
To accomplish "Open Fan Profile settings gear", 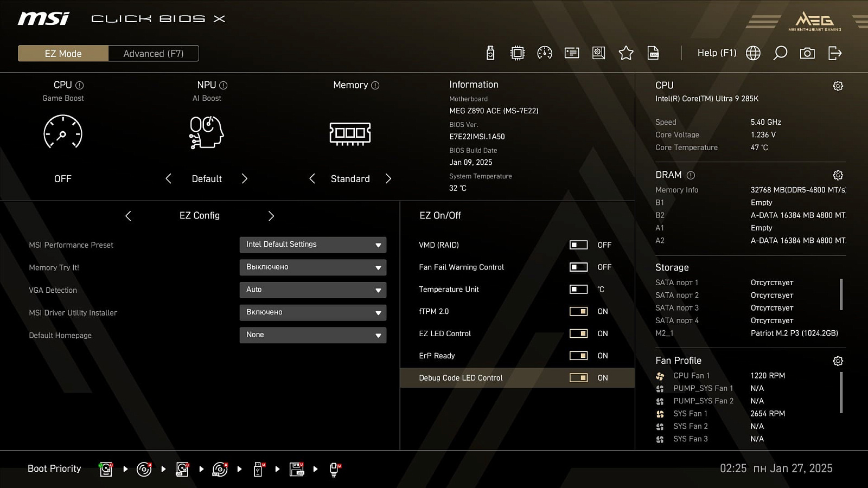I will (838, 361).
